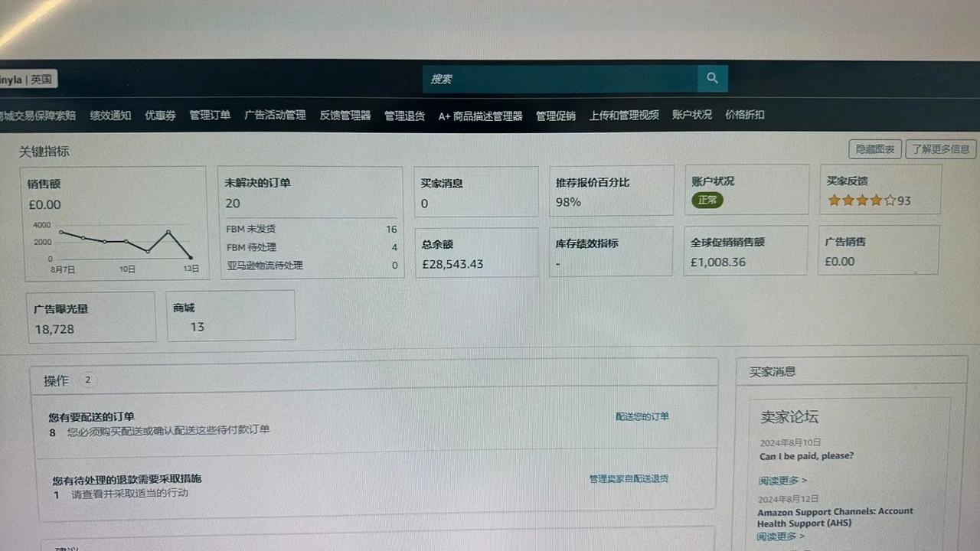
Task: Open the 价格折扣 menu item
Action: click(x=745, y=115)
